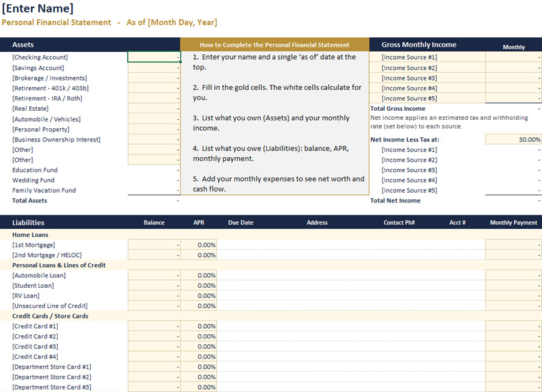Select the Balance column header

[x=154, y=222]
